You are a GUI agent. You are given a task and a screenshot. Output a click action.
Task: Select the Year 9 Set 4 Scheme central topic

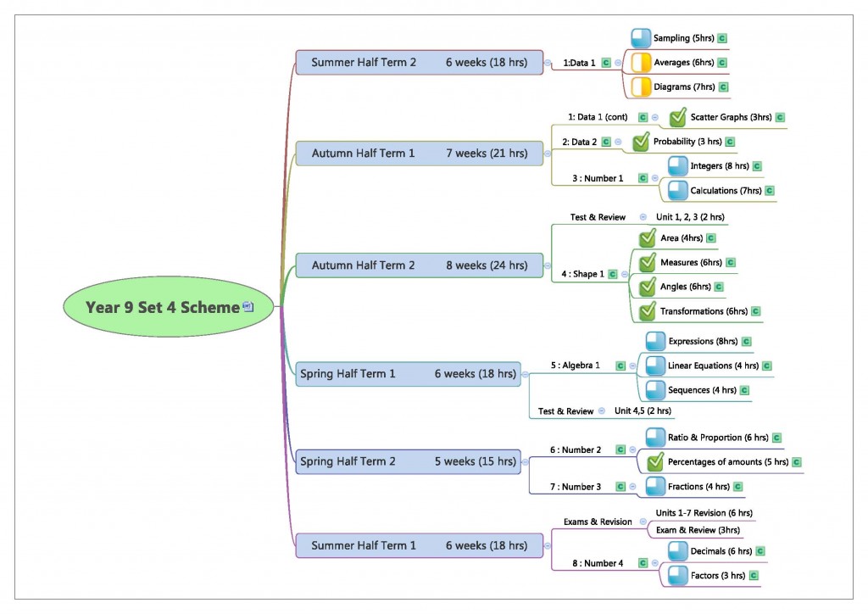(161, 308)
